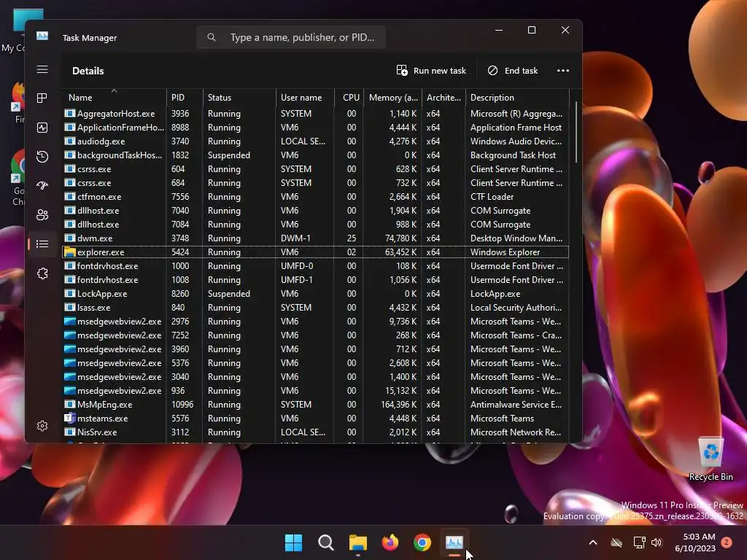Open Startup apps in sidebar
747x560 pixels.
(42, 186)
